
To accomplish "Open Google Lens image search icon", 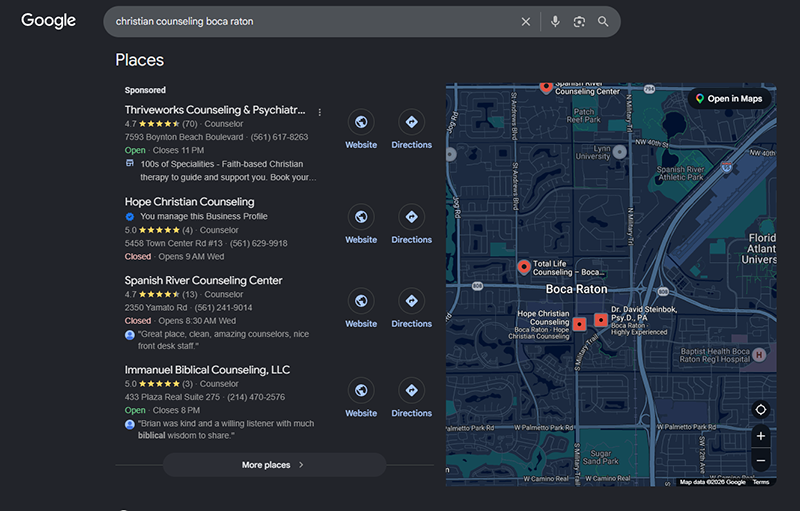I will click(x=579, y=21).
